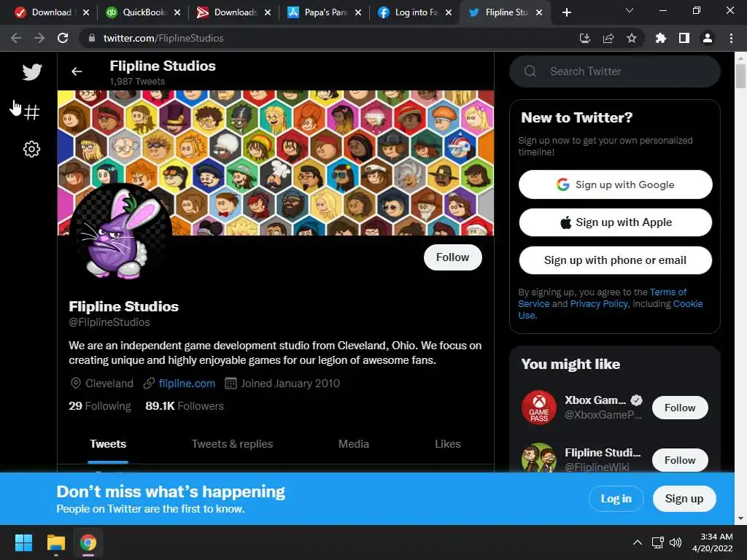The height and width of the screenshot is (560, 747).
Task: Open Explore via the hashtag icon
Action: point(32,112)
